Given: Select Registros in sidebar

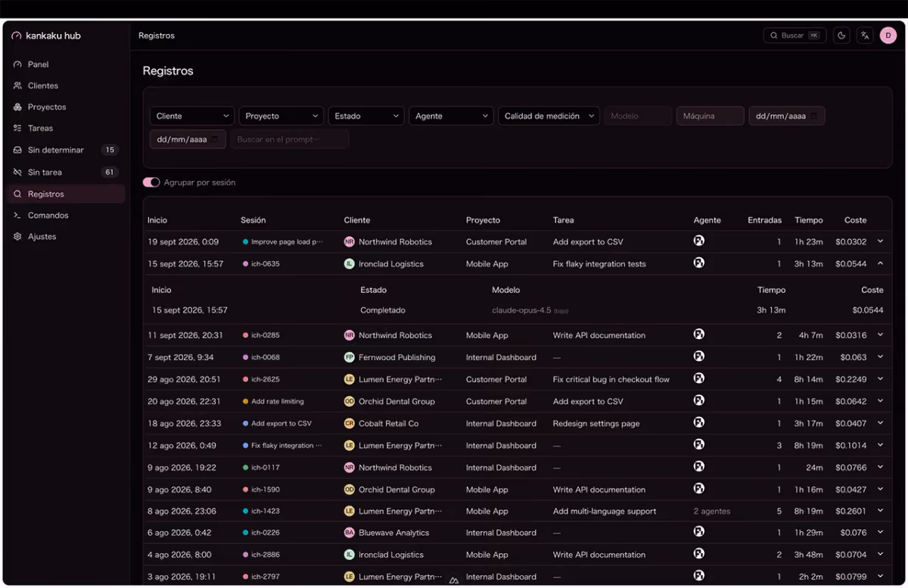Looking at the screenshot, I should [65, 194].
